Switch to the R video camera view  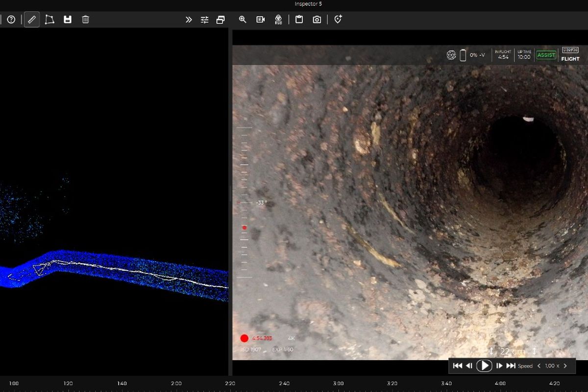[261, 20]
